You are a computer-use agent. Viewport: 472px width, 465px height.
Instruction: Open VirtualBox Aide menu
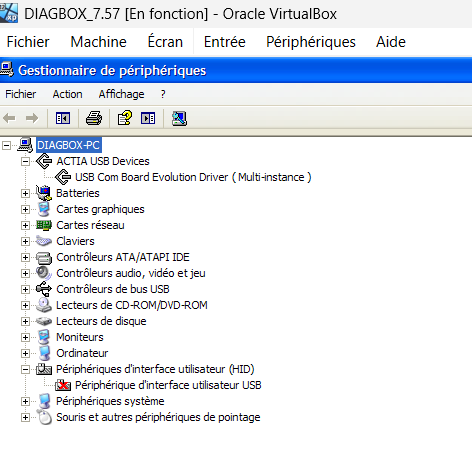[x=391, y=42]
